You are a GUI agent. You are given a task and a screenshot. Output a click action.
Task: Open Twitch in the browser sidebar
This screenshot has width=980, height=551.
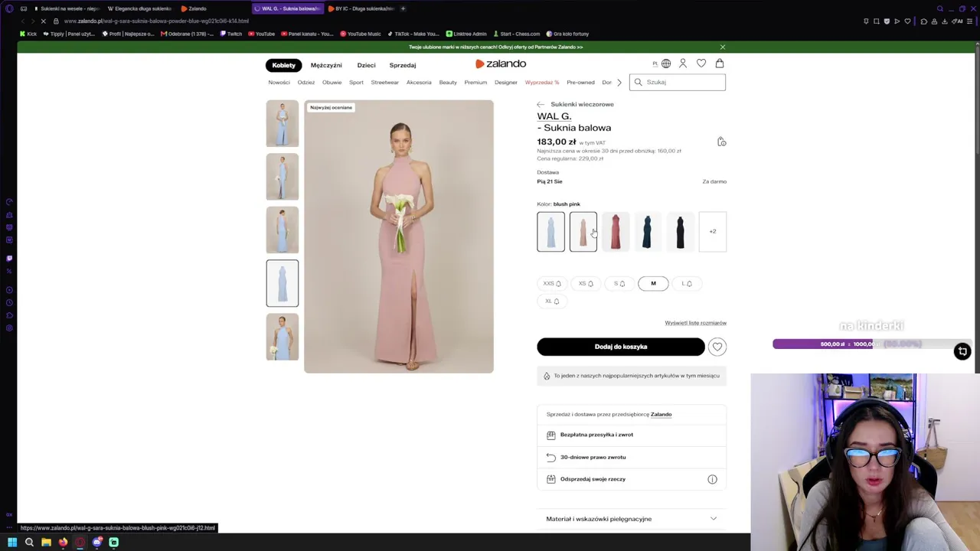(x=9, y=259)
